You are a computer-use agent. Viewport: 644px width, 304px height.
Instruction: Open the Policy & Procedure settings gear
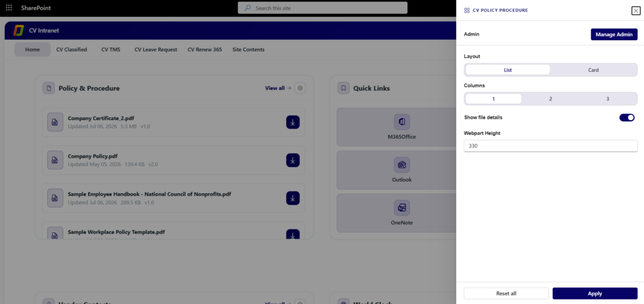pyautogui.click(x=300, y=88)
